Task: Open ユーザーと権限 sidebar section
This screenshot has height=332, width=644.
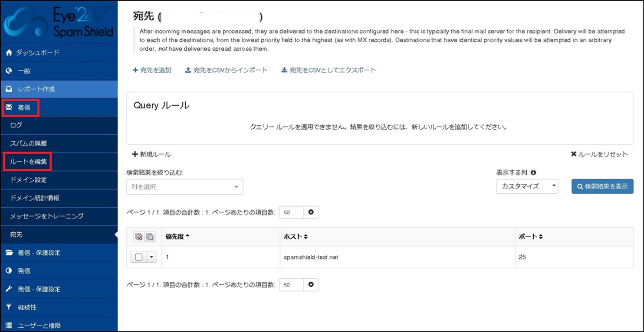Action: tap(59, 325)
